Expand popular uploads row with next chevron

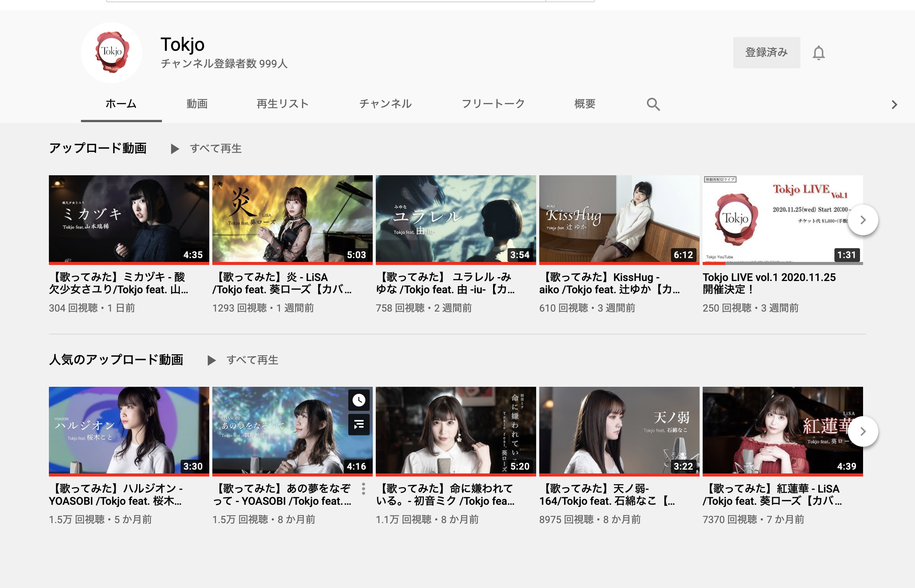point(863,431)
